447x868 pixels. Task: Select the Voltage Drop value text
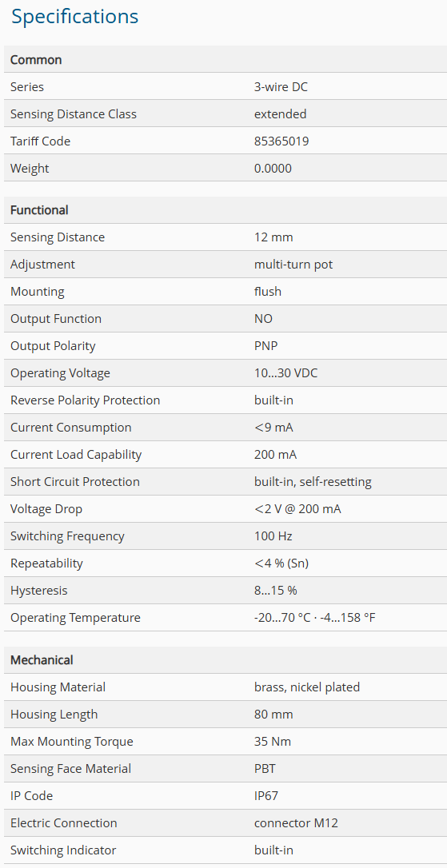click(x=297, y=509)
